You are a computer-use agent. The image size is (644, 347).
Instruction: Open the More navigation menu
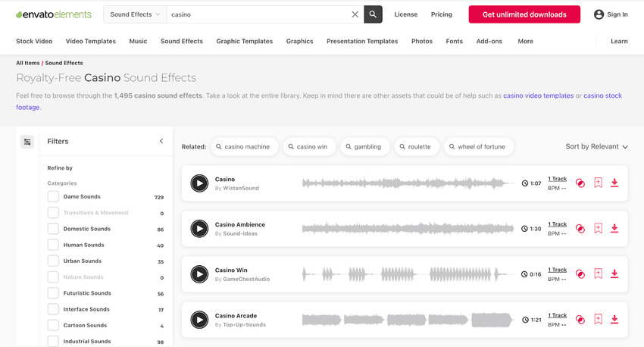525,41
